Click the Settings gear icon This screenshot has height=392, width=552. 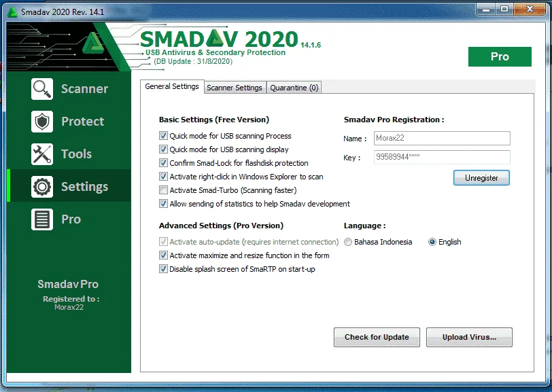pos(42,187)
